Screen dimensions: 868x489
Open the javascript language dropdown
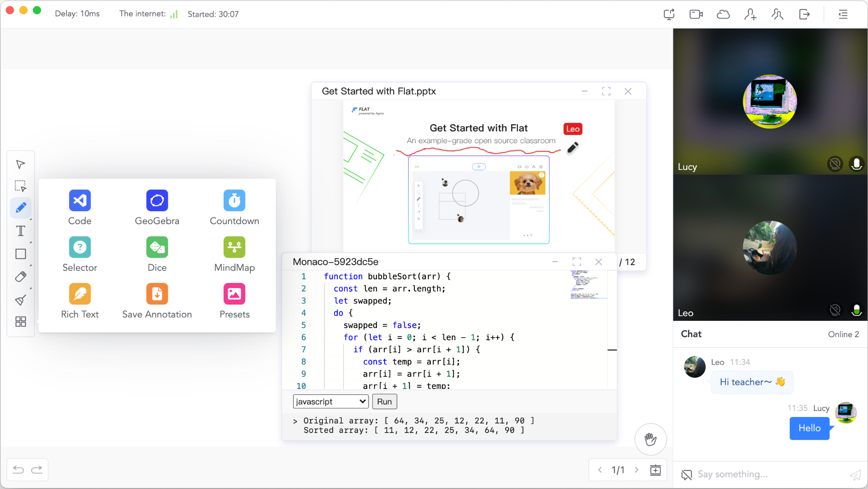(x=331, y=401)
